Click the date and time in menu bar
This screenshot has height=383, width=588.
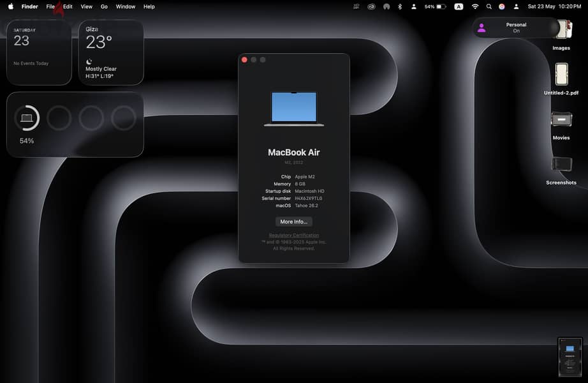click(x=554, y=6)
